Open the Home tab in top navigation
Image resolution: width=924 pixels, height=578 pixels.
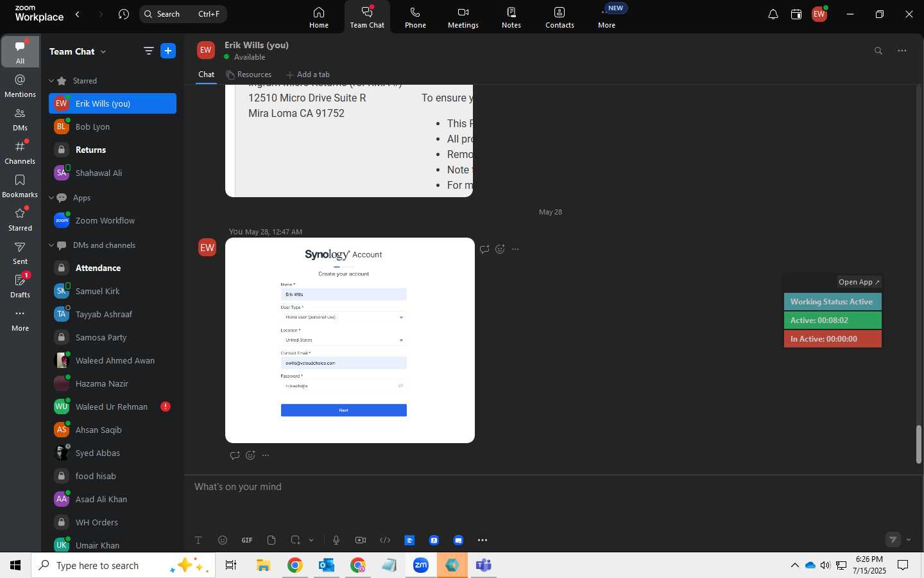coord(319,17)
